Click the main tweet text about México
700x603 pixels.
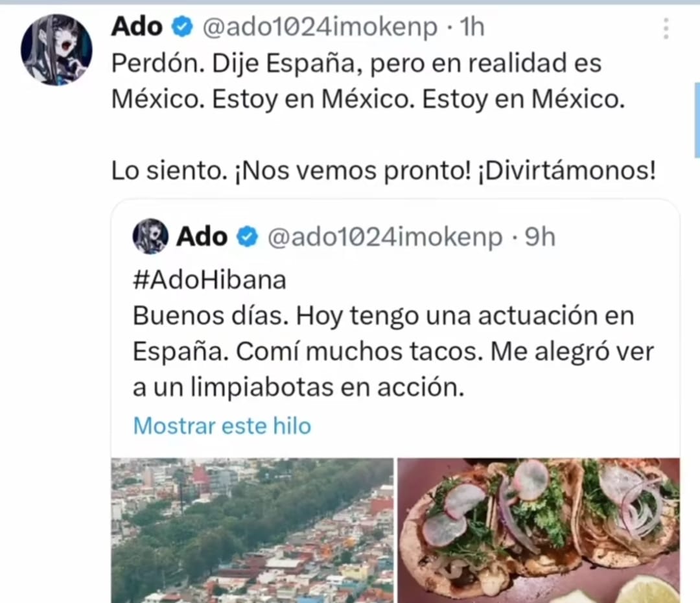[368, 81]
